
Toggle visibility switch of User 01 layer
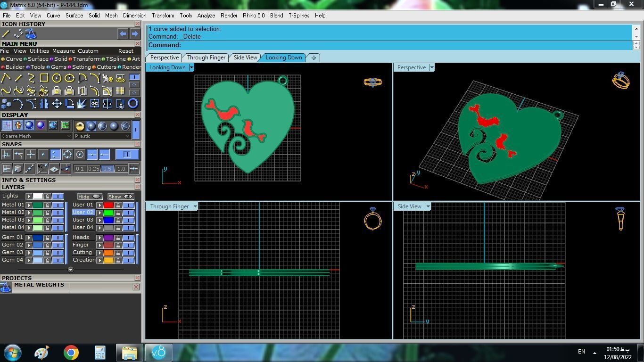[128, 205]
